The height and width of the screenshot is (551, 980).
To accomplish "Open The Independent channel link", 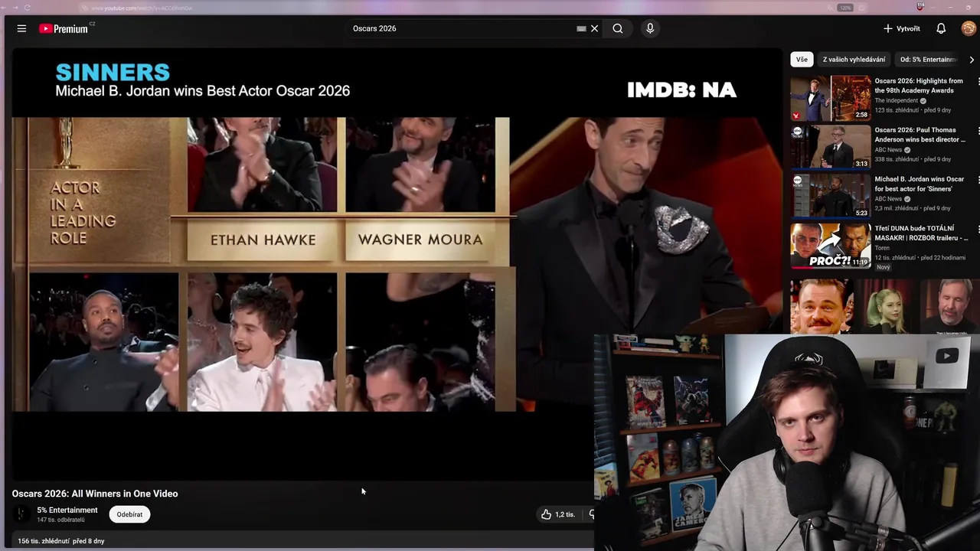I will click(x=897, y=100).
